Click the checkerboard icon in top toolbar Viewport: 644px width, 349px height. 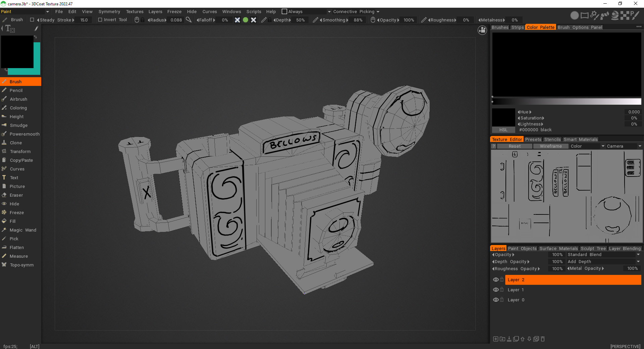click(625, 15)
